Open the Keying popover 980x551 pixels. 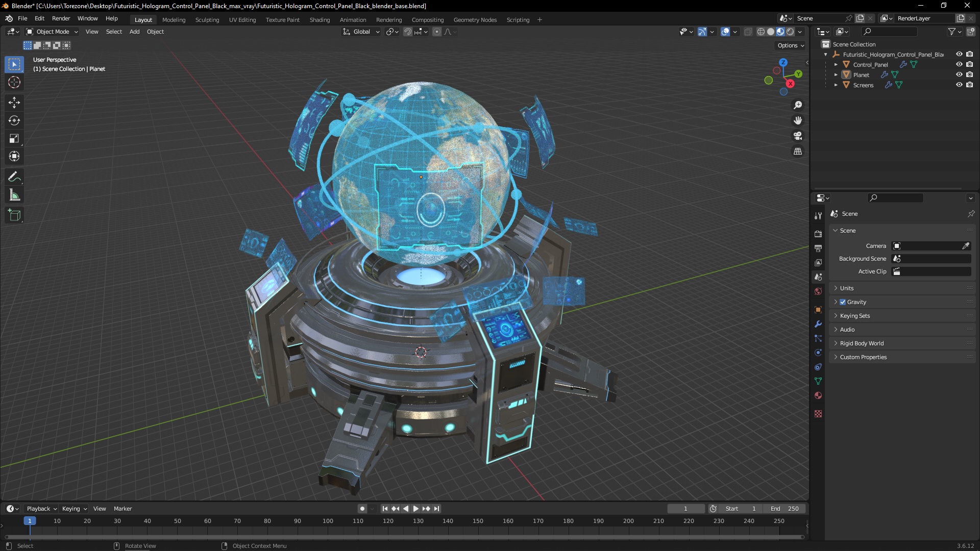point(75,509)
